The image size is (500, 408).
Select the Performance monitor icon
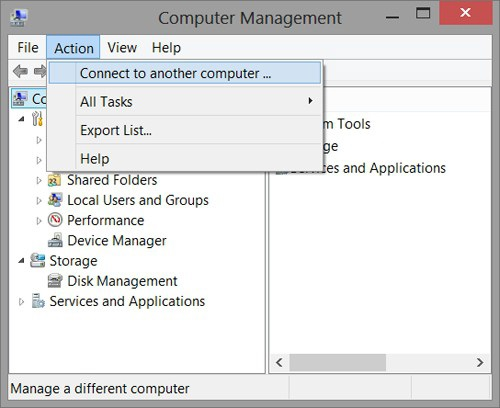55,220
